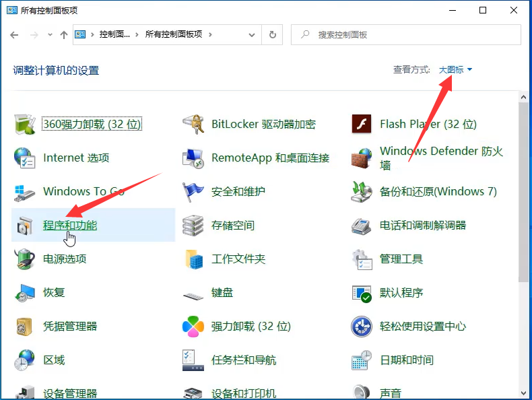Click the 电源选项 battery icon
This screenshot has width=532, height=400.
pos(25,259)
